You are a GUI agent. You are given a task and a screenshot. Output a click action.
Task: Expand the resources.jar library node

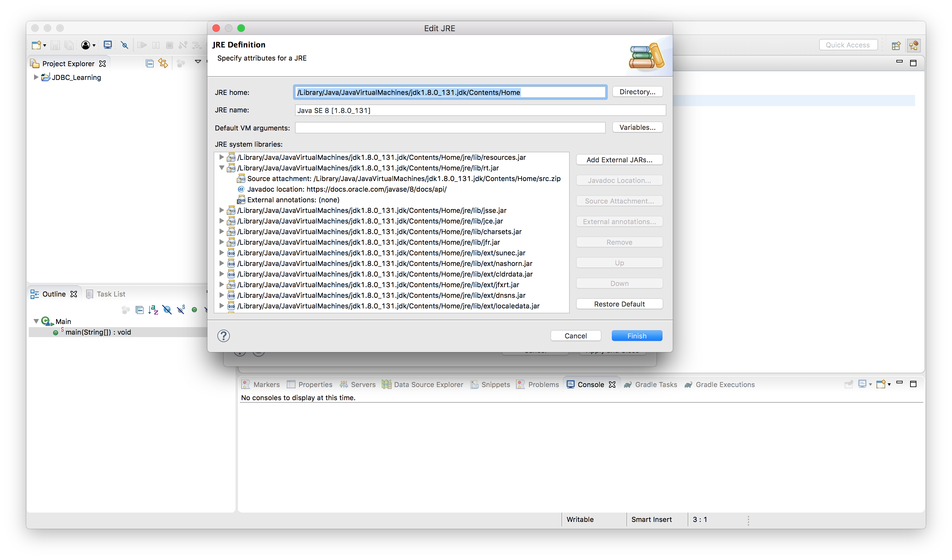tap(222, 157)
